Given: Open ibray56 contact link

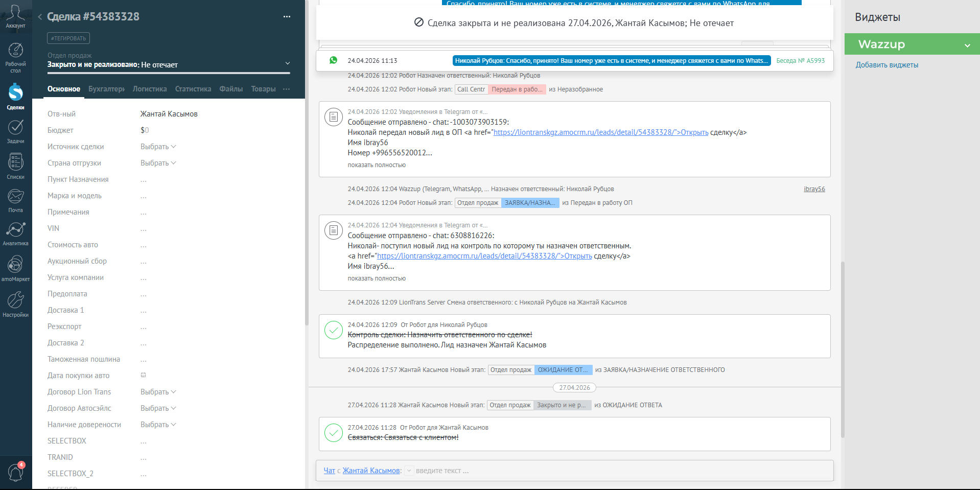Looking at the screenshot, I should point(814,189).
